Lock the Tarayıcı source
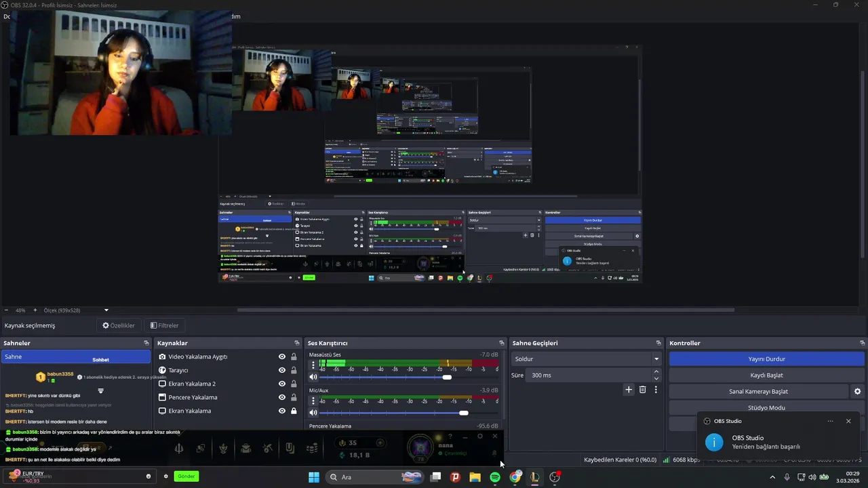The image size is (868, 488). (294, 370)
